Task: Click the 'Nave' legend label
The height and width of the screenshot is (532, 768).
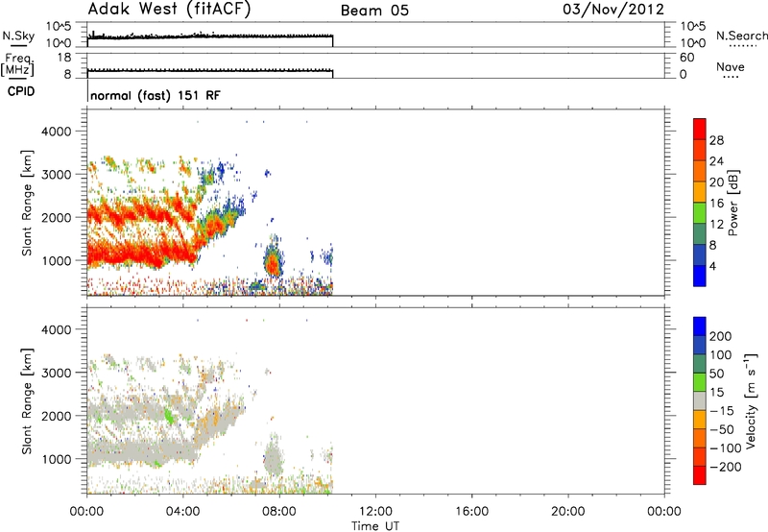Action: (731, 66)
